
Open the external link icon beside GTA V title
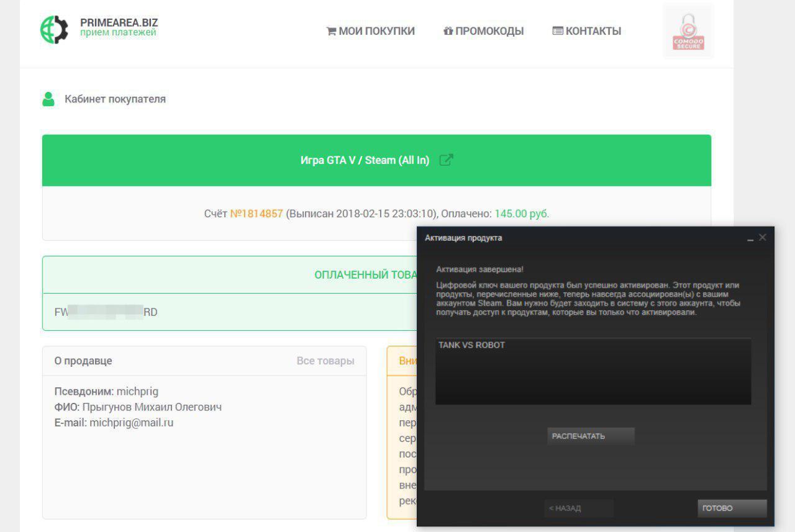point(446,160)
